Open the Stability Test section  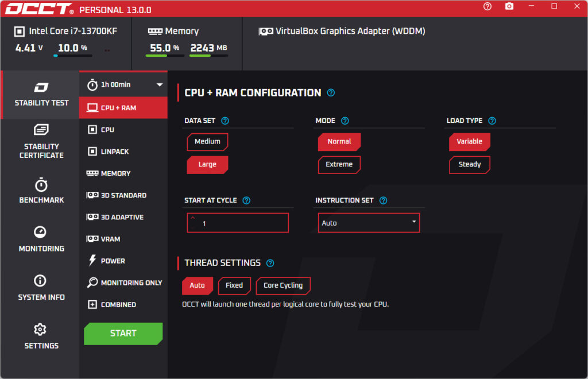tap(41, 95)
